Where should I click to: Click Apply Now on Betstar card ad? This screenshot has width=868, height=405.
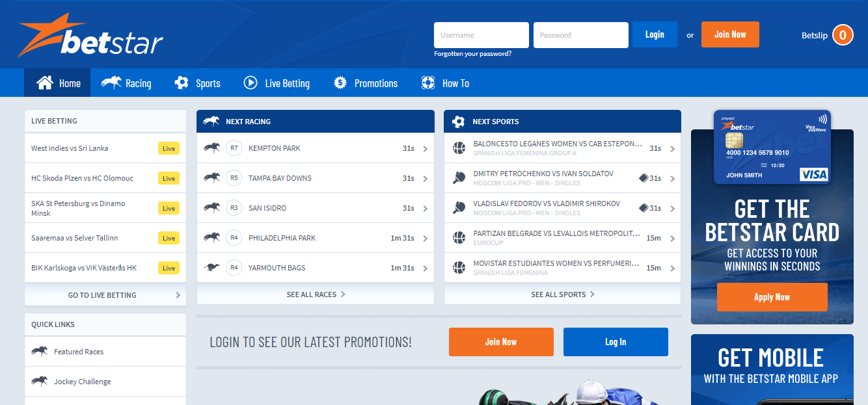tap(772, 297)
